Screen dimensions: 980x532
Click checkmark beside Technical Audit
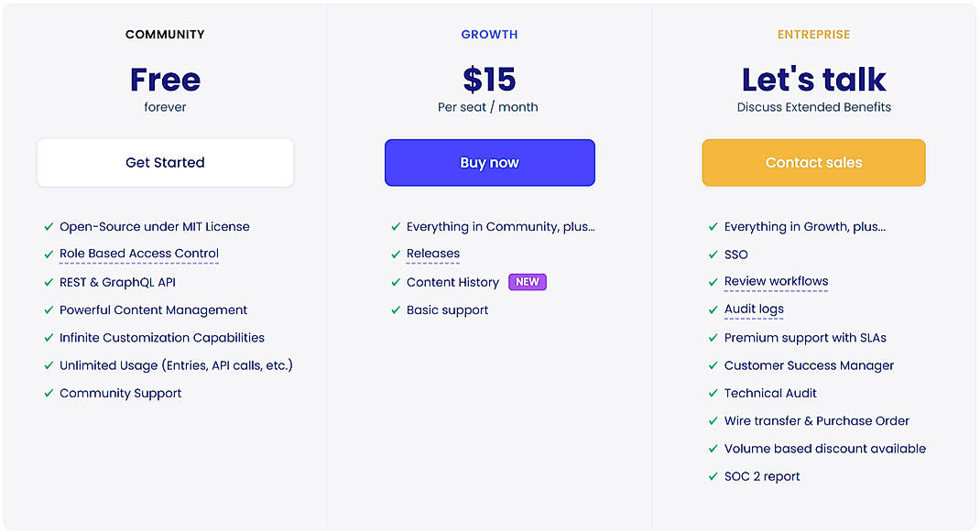(713, 393)
